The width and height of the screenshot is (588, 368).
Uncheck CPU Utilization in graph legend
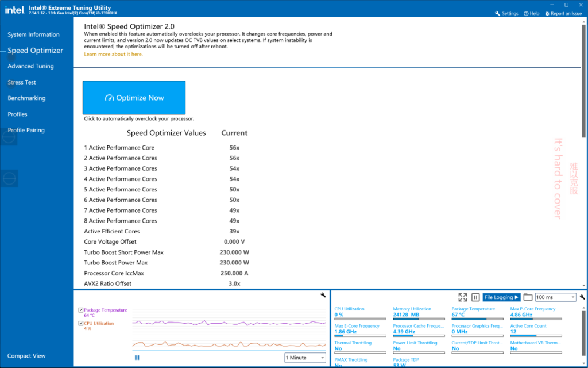point(80,323)
